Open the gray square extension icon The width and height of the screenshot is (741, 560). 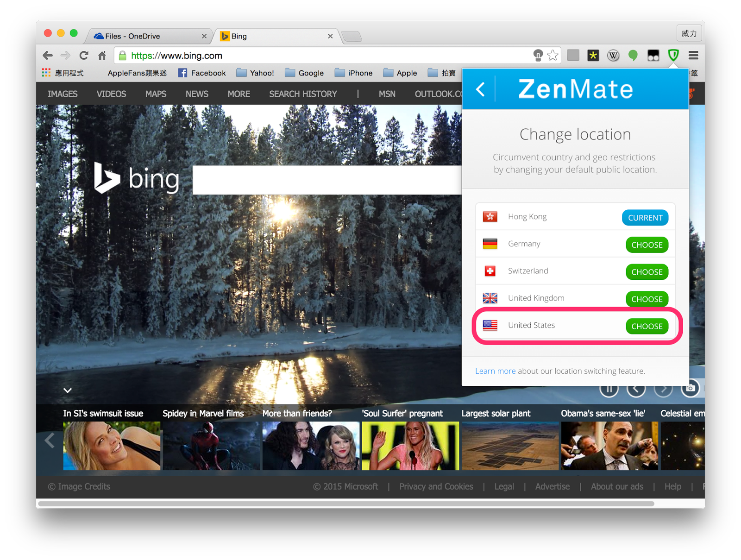573,56
